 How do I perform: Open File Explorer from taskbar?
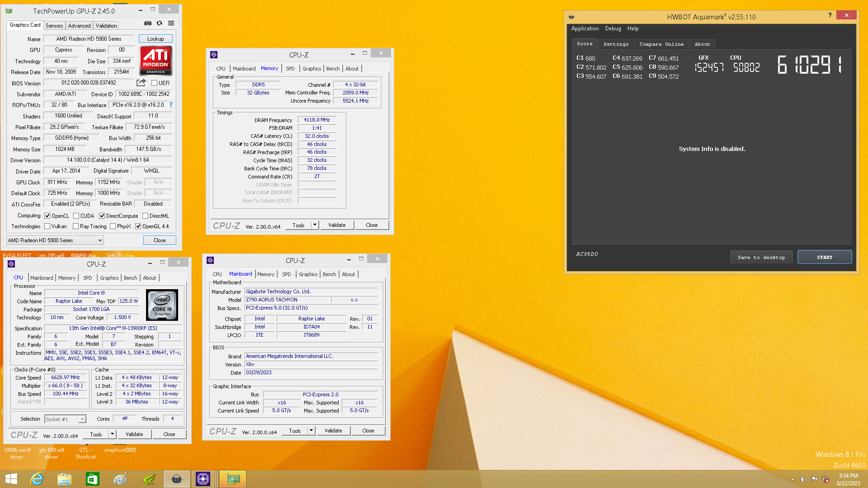point(65,479)
